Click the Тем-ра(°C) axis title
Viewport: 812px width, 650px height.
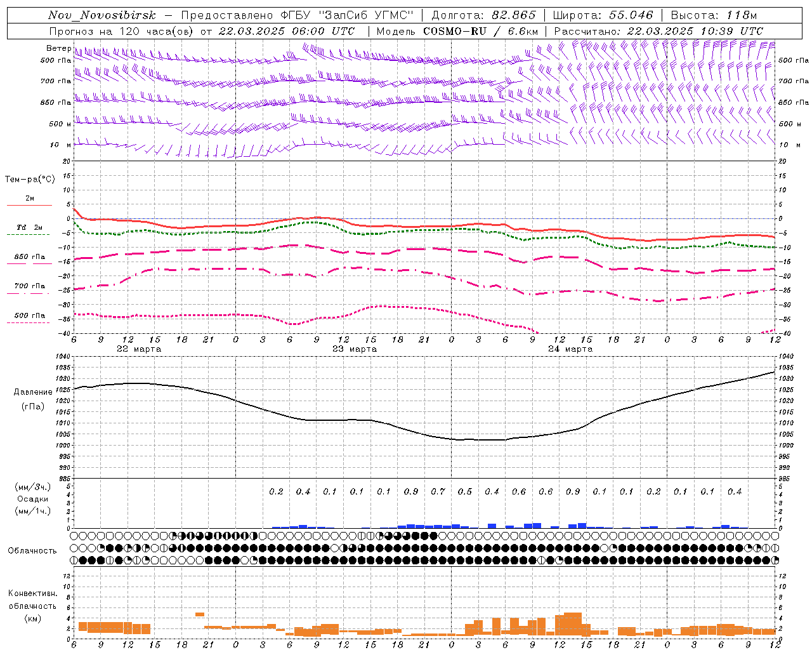(30, 180)
